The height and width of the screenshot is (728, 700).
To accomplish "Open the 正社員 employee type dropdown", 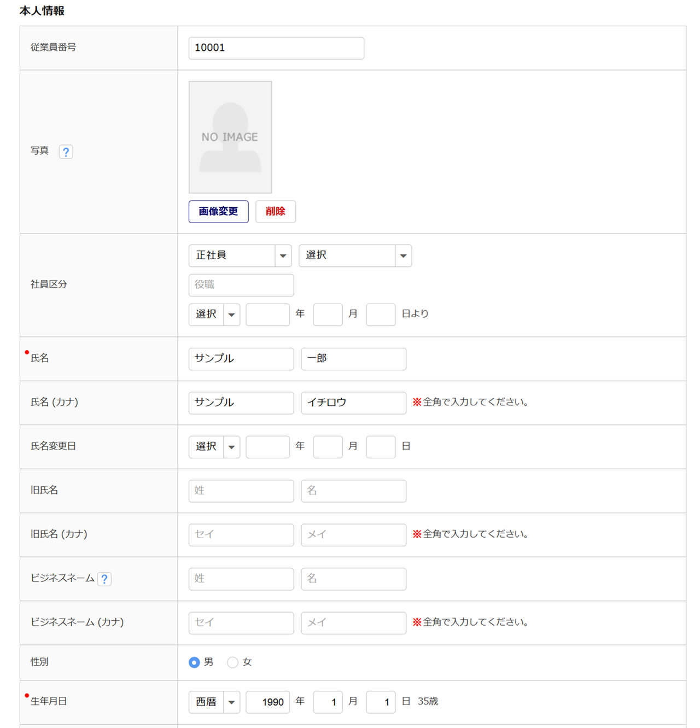I will (x=240, y=255).
